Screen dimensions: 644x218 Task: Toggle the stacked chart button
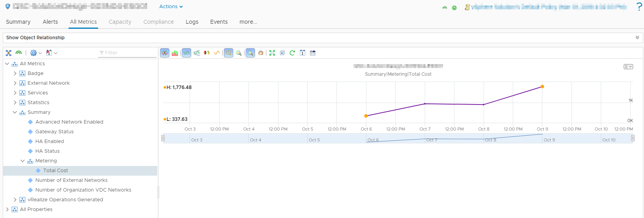click(x=175, y=53)
